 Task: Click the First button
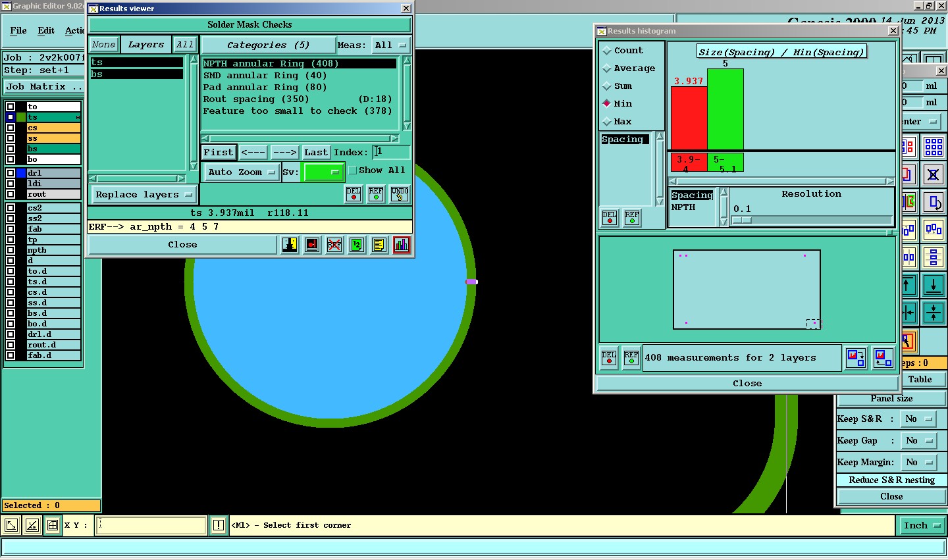[219, 153]
